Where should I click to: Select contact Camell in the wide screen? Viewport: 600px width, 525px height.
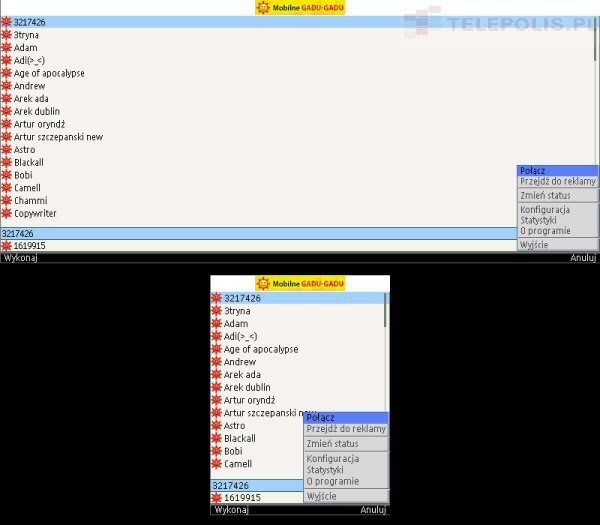27,188
